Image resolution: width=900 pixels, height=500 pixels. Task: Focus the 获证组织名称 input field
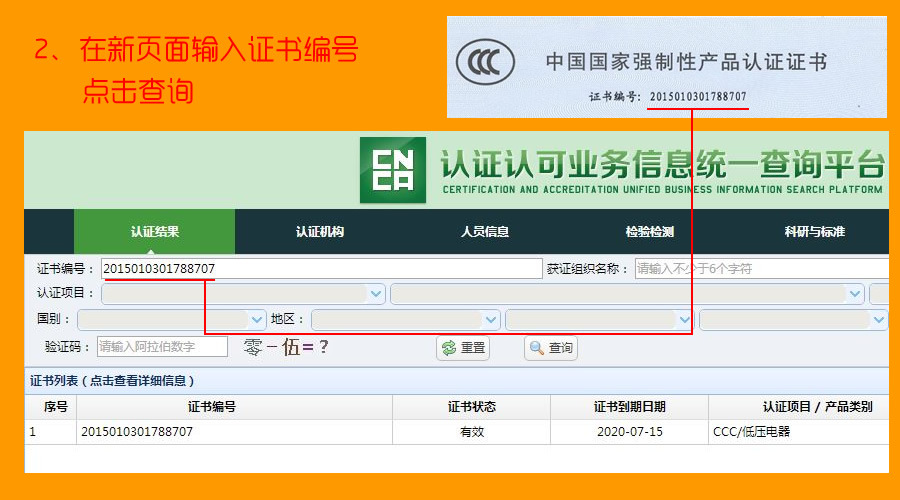(x=762, y=269)
